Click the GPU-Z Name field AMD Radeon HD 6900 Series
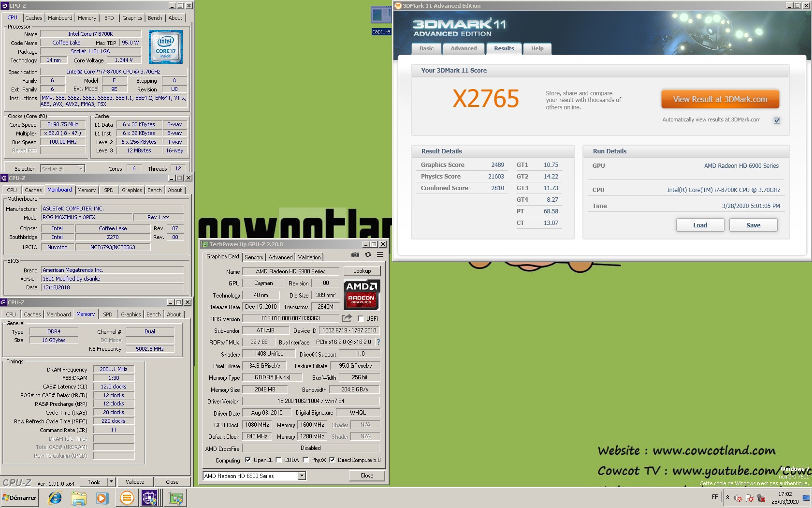Image resolution: width=812 pixels, height=508 pixels. pyautogui.click(x=290, y=271)
